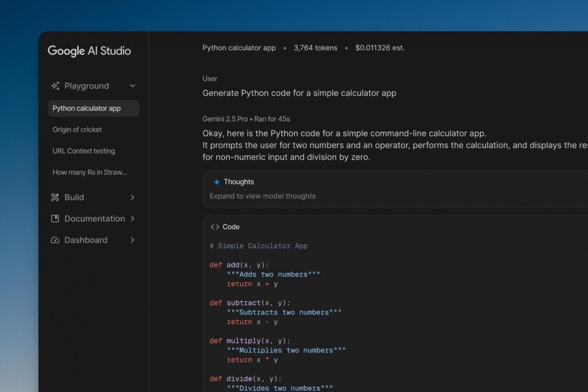Select the Playground sparkle icon
Viewport: 588px width, 392px height.
point(55,86)
